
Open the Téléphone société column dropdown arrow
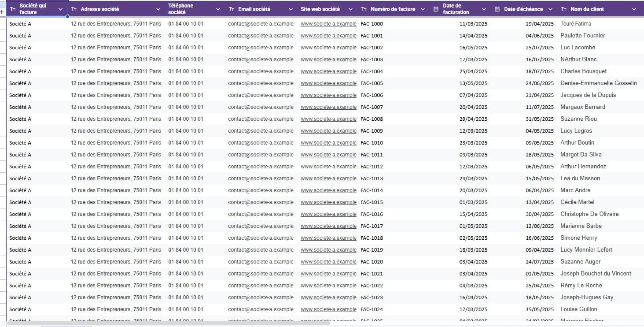click(x=218, y=9)
